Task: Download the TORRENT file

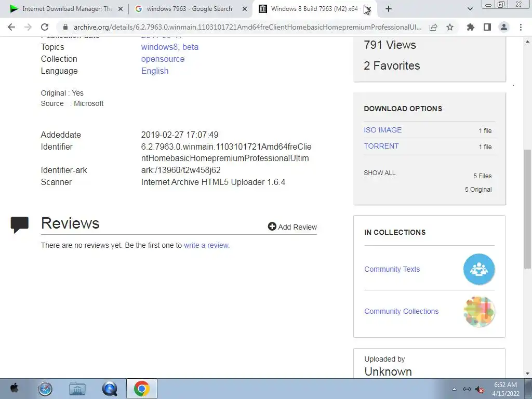Action: point(381,146)
